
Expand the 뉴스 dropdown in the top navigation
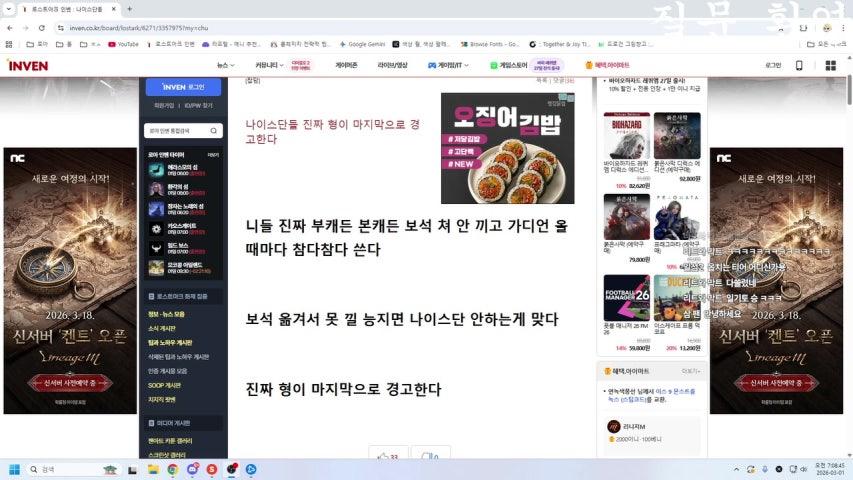coord(225,65)
